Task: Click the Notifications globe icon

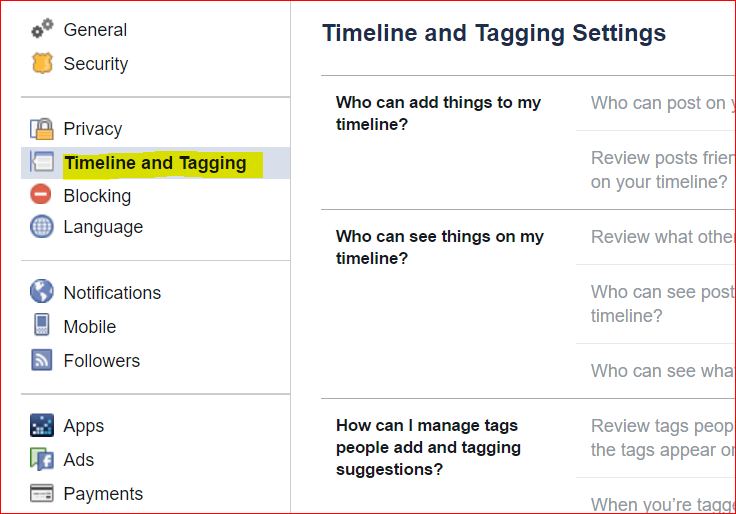Action: point(42,292)
